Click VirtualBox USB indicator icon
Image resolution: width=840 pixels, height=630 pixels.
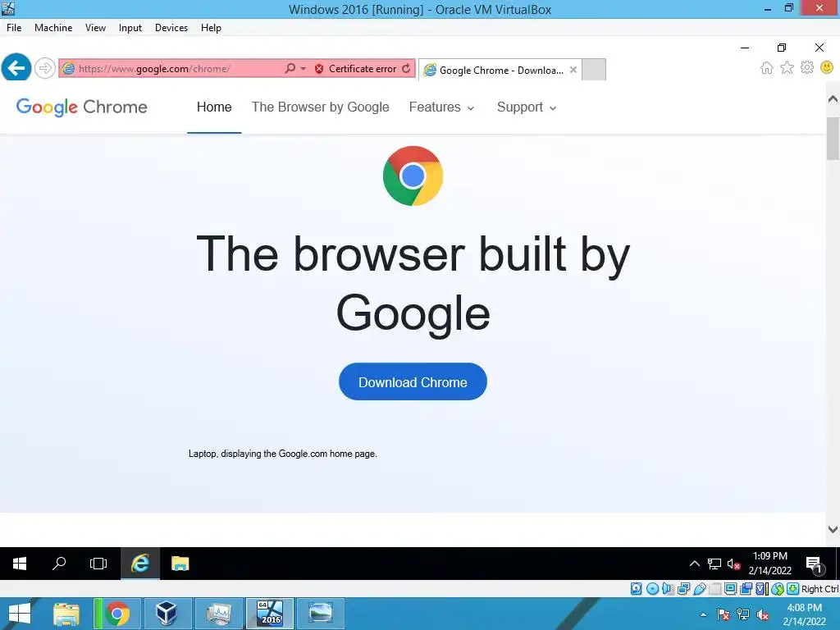(699, 589)
